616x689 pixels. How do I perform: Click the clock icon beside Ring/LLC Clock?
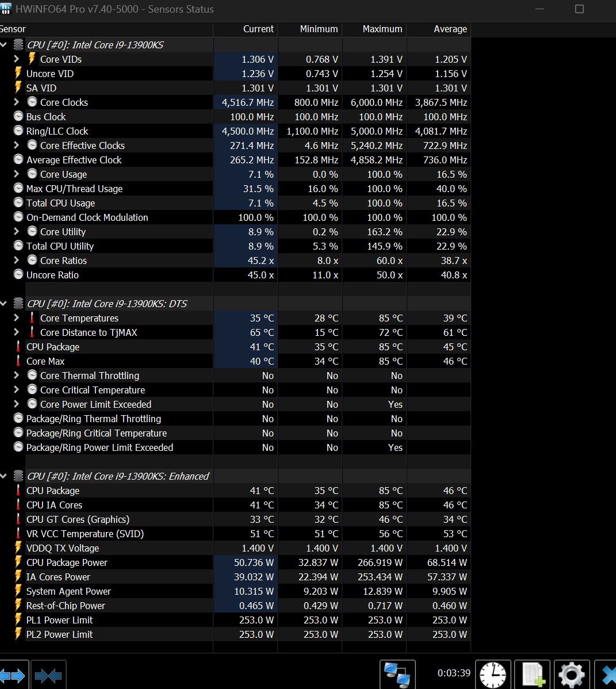(x=18, y=131)
